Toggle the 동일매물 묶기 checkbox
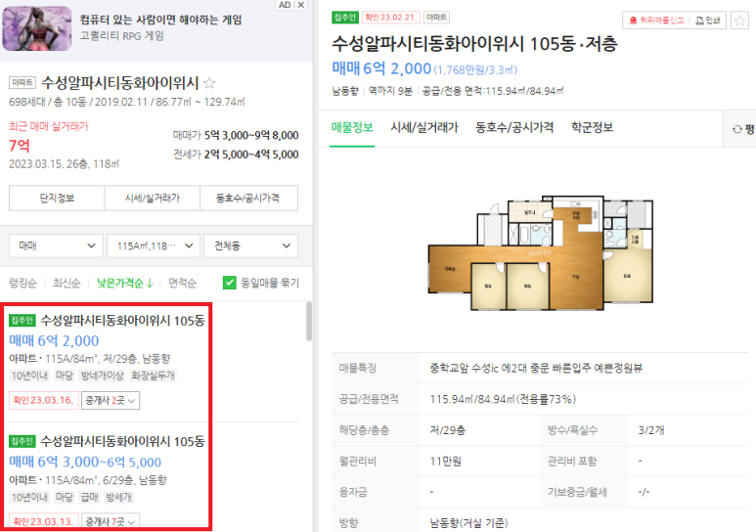The height and width of the screenshot is (532, 756). coord(230,283)
